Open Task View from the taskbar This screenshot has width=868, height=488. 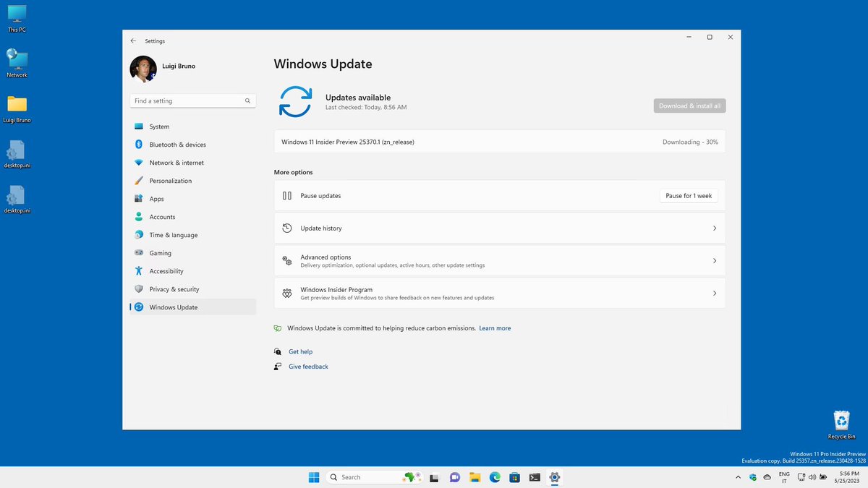435,477
